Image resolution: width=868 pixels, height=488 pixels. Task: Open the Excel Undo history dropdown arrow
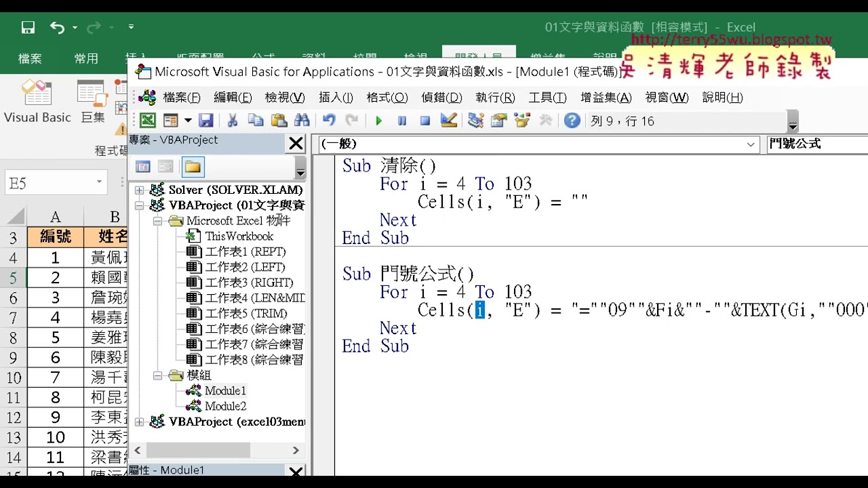coord(75,28)
